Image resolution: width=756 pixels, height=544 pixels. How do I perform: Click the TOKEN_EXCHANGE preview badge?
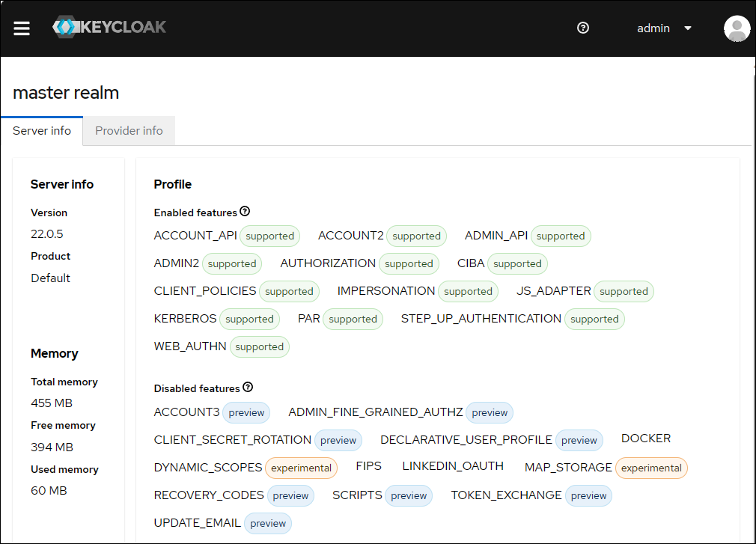pos(588,496)
